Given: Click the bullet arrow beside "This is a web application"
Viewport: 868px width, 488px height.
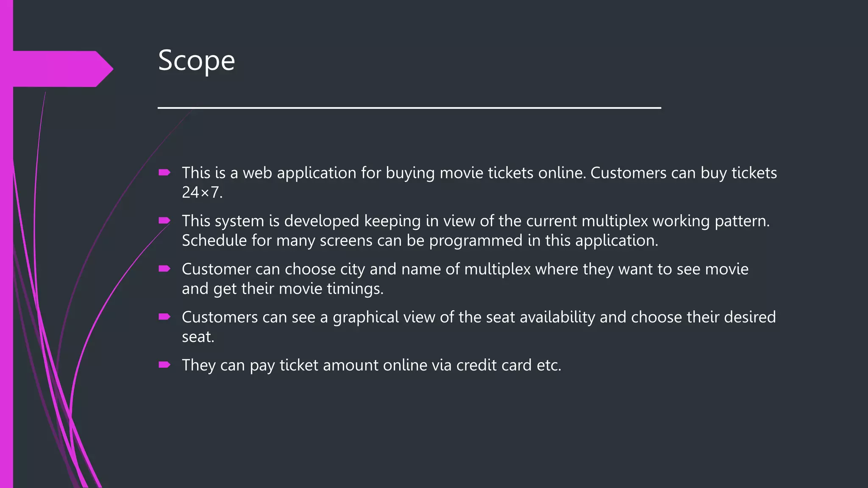Looking at the screenshot, I should coord(164,172).
